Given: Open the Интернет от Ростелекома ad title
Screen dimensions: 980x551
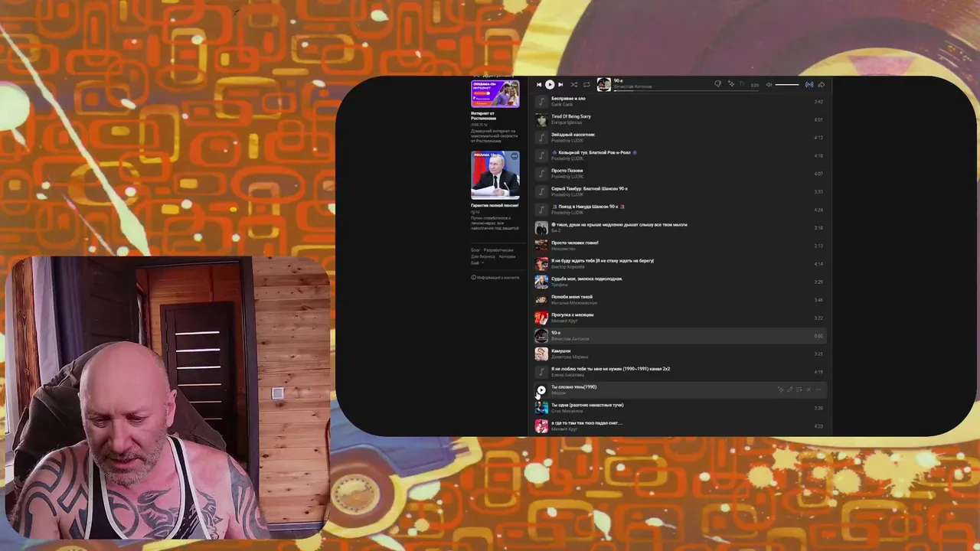Looking at the screenshot, I should click(x=483, y=116).
